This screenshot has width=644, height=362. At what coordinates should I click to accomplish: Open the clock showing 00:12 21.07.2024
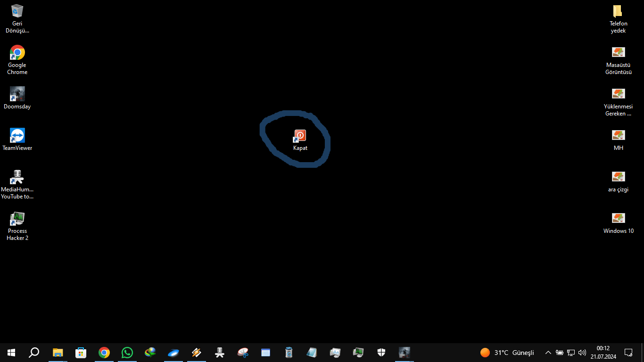[x=603, y=353]
